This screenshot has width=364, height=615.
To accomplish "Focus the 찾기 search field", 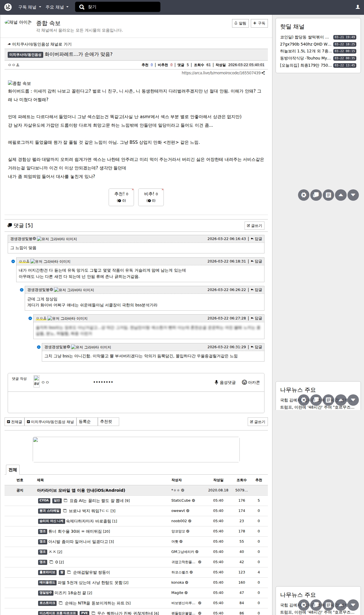I will [118, 7].
